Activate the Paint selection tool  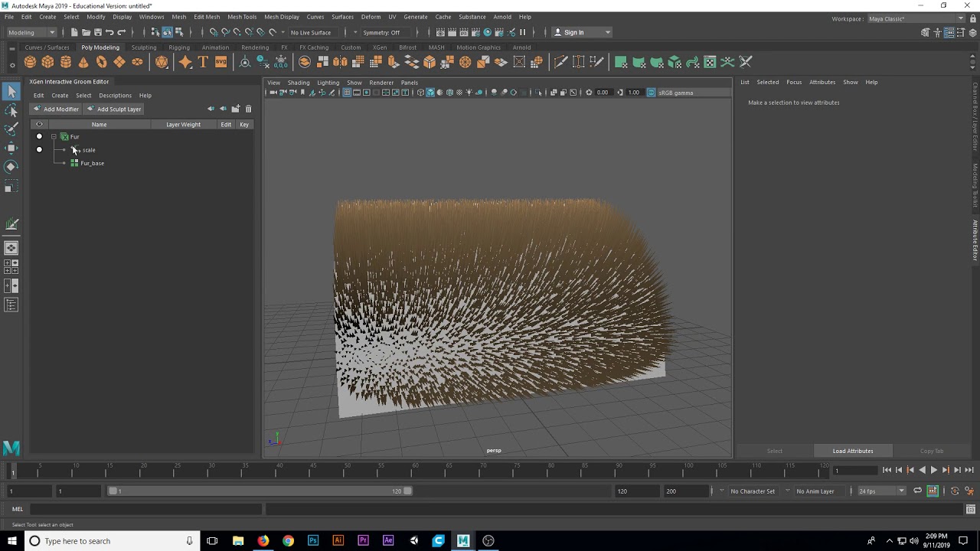[x=11, y=129]
